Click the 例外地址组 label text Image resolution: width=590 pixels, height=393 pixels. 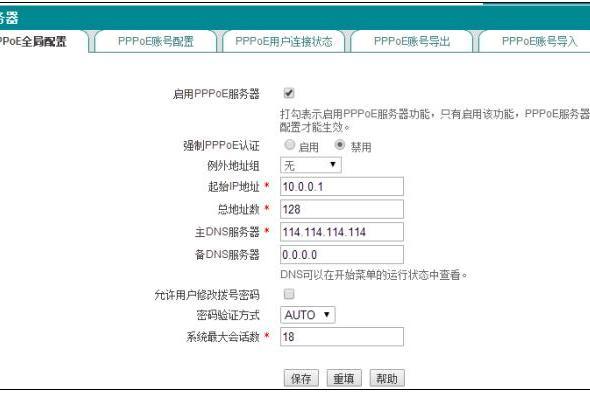[x=233, y=166]
